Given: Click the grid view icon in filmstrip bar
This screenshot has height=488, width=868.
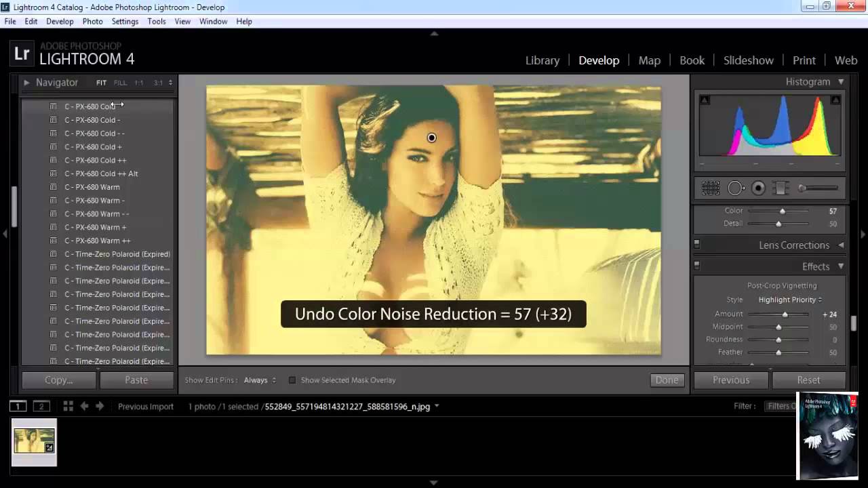Looking at the screenshot, I should click(x=67, y=406).
